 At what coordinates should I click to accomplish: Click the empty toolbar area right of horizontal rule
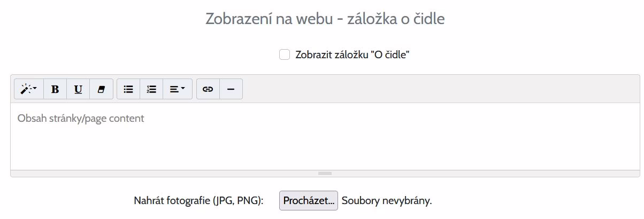coord(428,89)
